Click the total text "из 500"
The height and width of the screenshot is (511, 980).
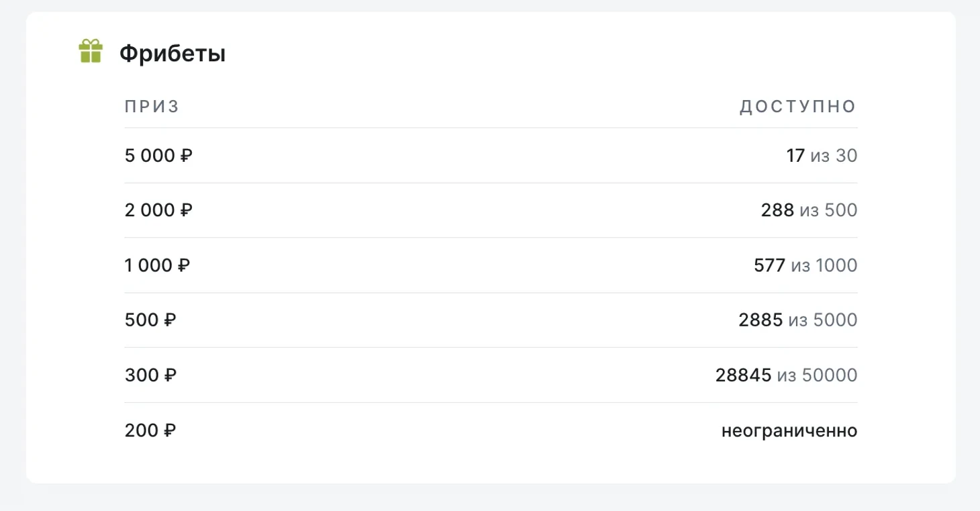pos(828,211)
